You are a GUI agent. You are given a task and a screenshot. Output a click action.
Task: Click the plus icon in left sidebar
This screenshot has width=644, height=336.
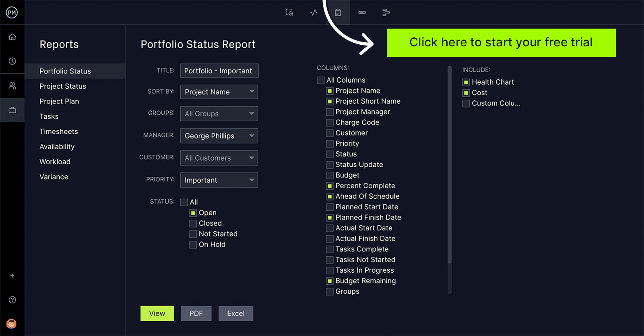(12, 276)
